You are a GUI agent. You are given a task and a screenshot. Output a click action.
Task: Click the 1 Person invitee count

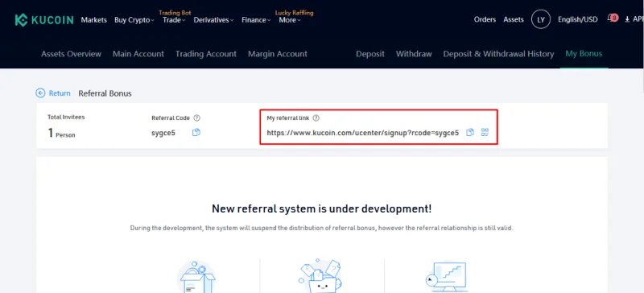[x=62, y=133]
